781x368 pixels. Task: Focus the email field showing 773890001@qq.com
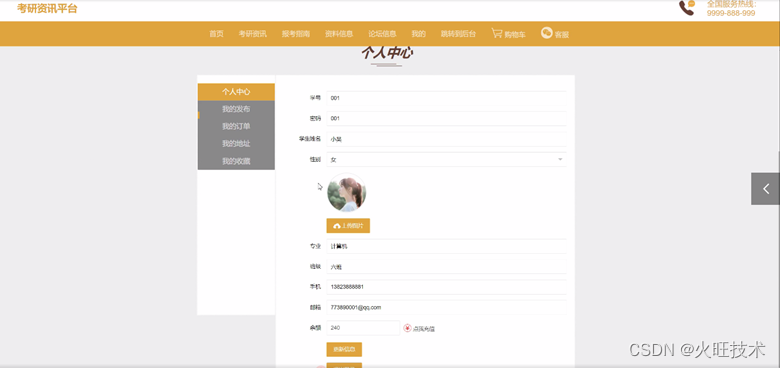pos(446,307)
